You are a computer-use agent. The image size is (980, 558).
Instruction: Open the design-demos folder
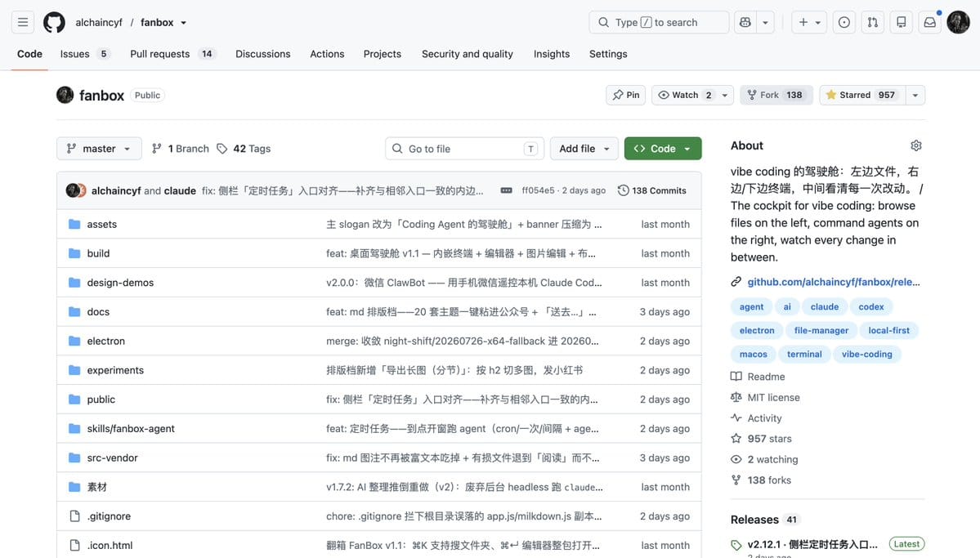coord(120,283)
